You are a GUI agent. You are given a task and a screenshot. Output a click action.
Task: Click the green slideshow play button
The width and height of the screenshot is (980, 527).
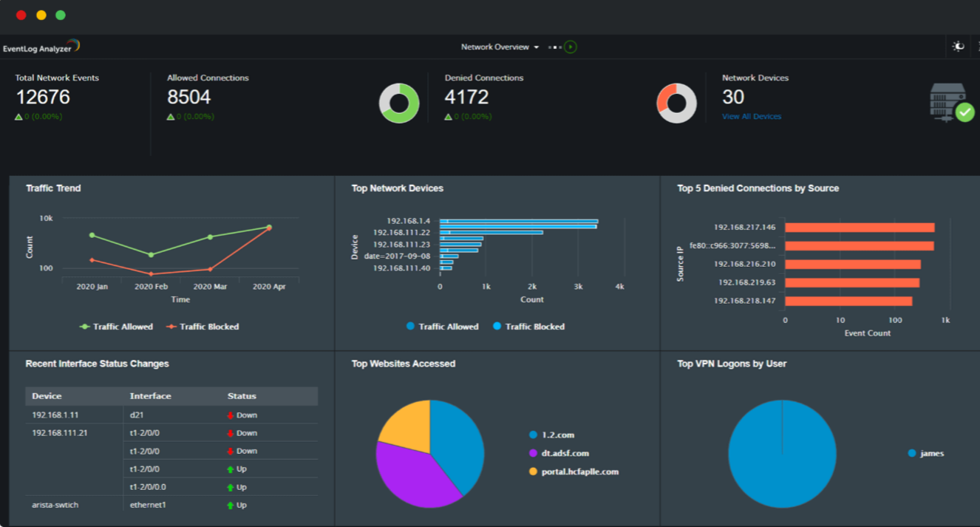tap(571, 47)
